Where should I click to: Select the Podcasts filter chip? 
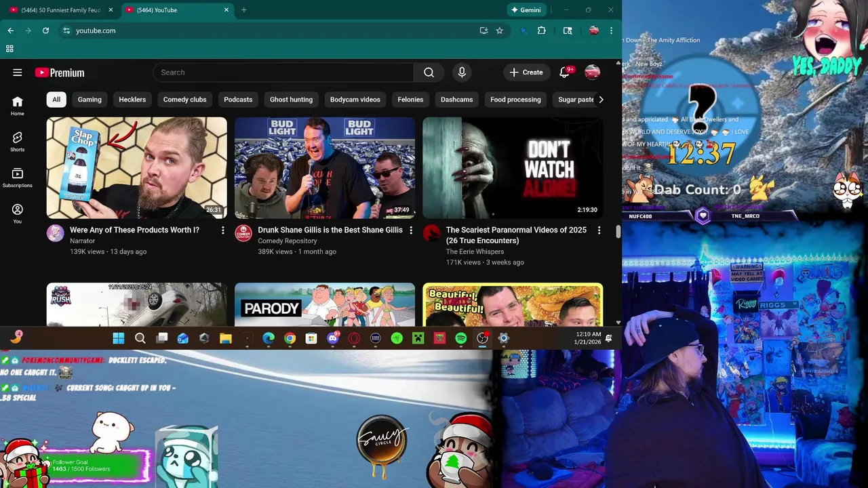(x=238, y=100)
